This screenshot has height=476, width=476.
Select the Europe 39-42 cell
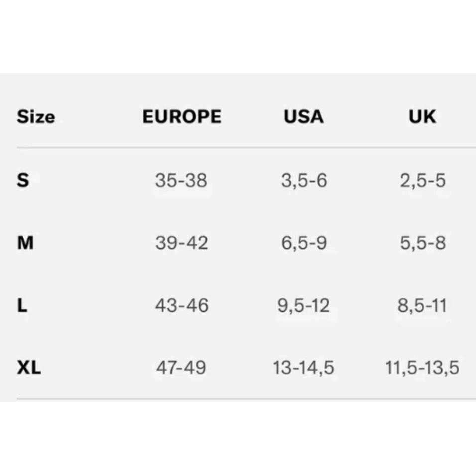(x=181, y=243)
